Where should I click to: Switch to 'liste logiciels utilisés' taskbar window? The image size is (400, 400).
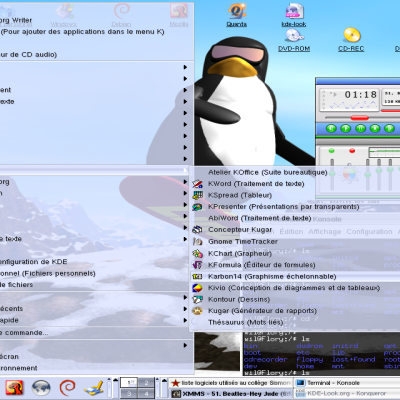[231, 383]
